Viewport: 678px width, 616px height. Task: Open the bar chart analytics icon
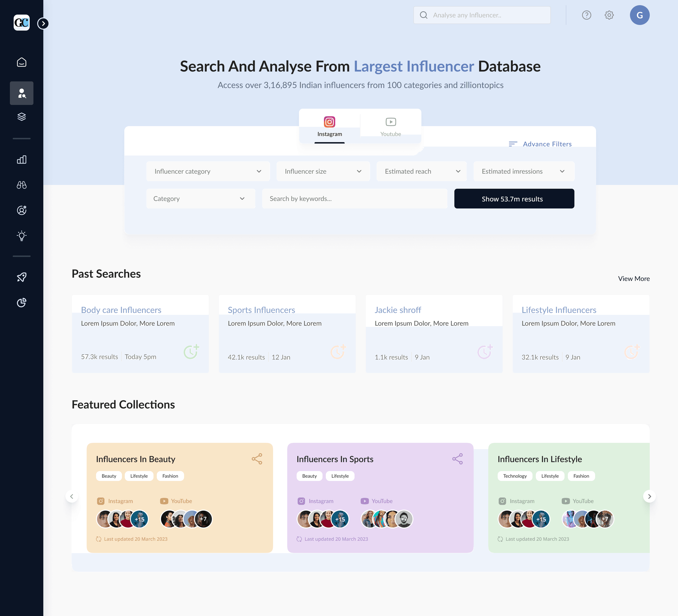tap(21, 159)
